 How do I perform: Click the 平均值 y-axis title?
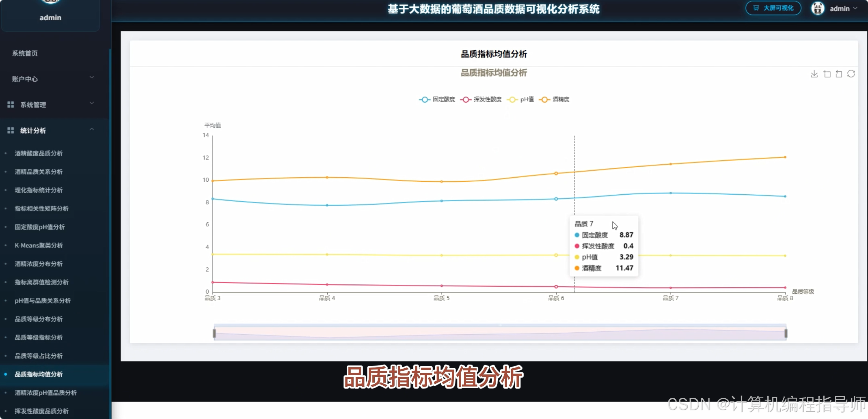pos(212,125)
